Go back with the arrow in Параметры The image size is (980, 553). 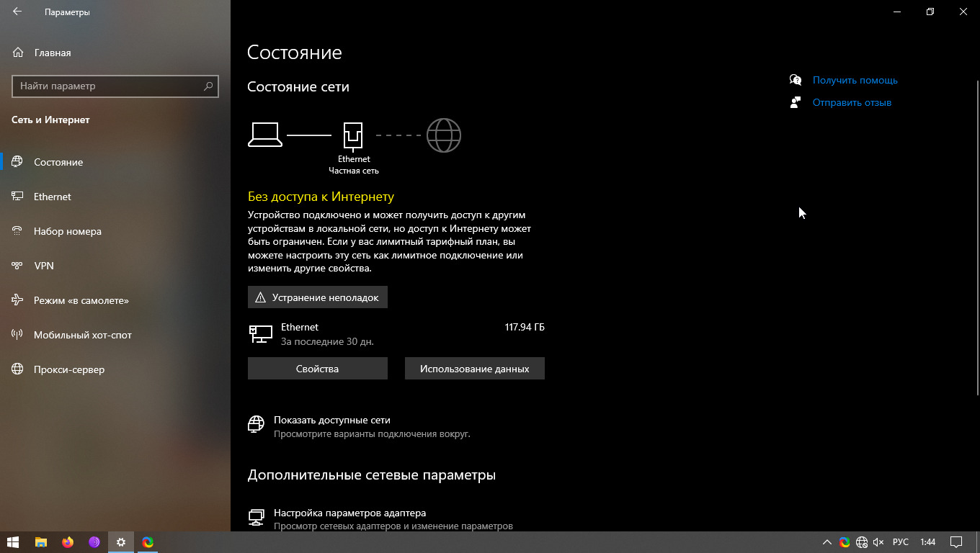click(17, 12)
